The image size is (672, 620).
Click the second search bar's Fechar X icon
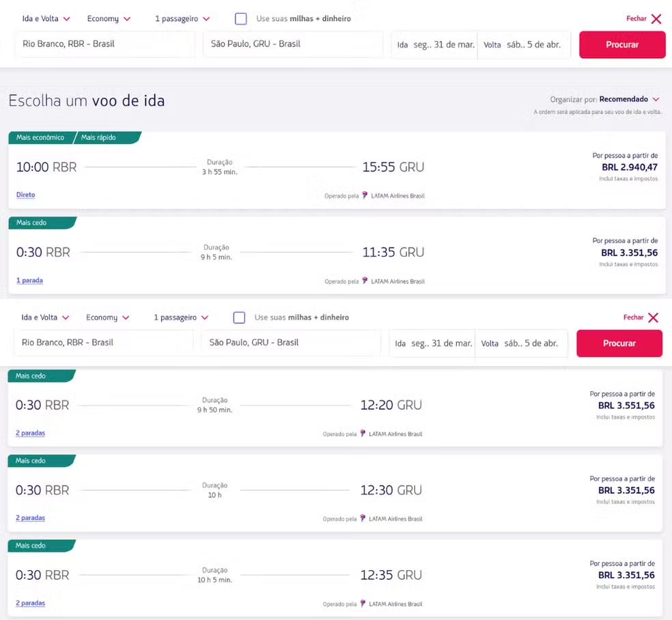tap(653, 318)
